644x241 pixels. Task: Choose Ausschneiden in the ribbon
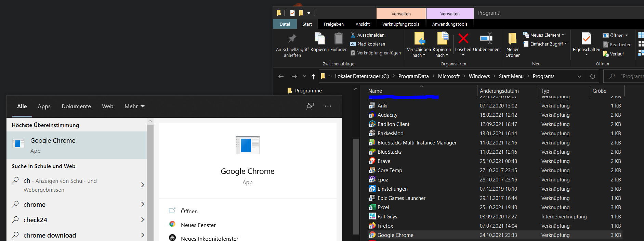[x=367, y=35]
